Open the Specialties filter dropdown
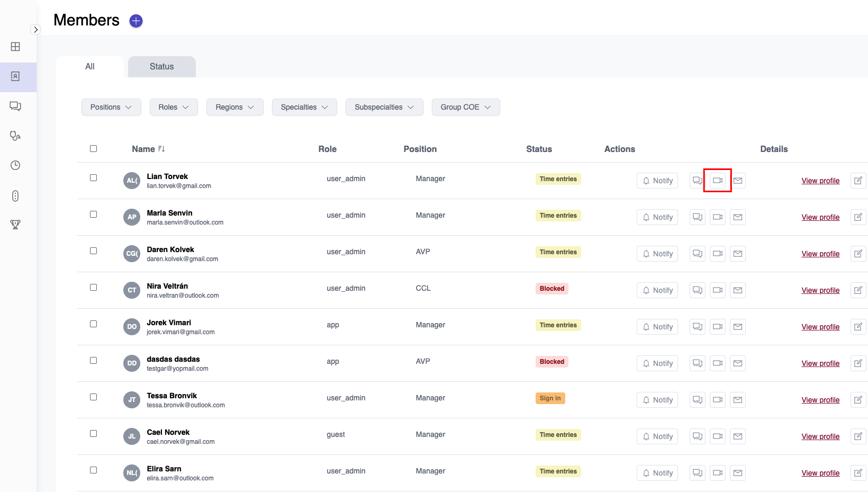The height and width of the screenshot is (492, 868). (x=304, y=107)
